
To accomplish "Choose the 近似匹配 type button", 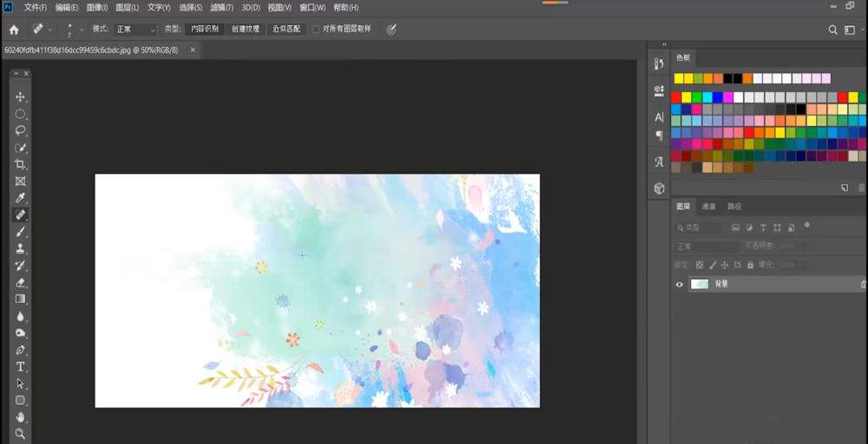I will pyautogui.click(x=286, y=30).
